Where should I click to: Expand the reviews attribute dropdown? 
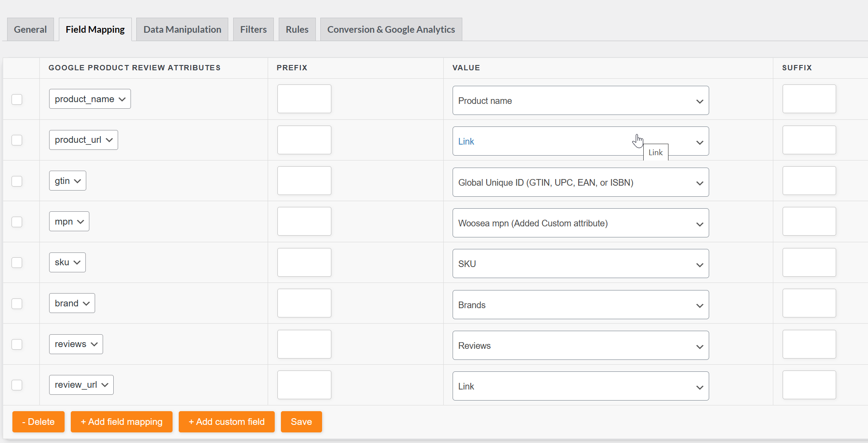(76, 344)
